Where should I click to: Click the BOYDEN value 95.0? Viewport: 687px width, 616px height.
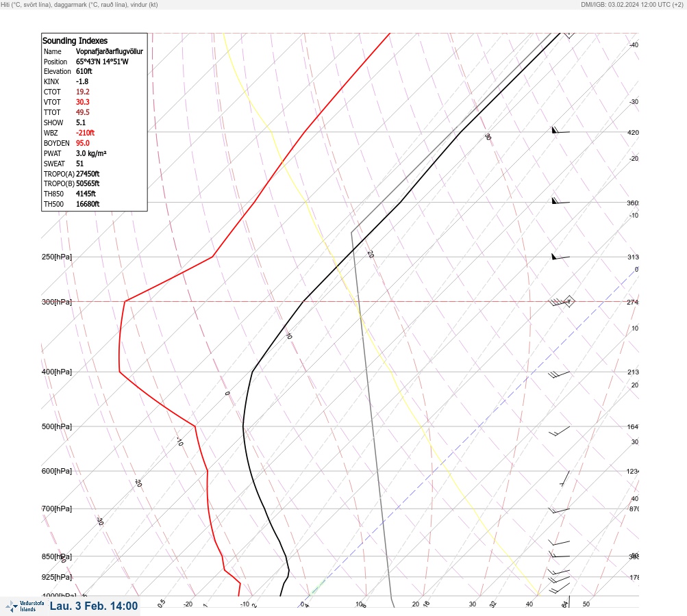pyautogui.click(x=83, y=143)
